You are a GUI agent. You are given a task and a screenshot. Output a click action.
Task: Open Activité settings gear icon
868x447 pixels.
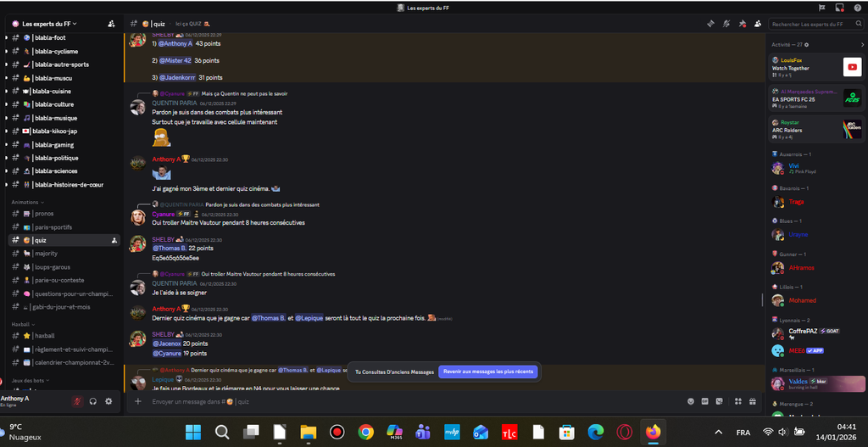806,44
